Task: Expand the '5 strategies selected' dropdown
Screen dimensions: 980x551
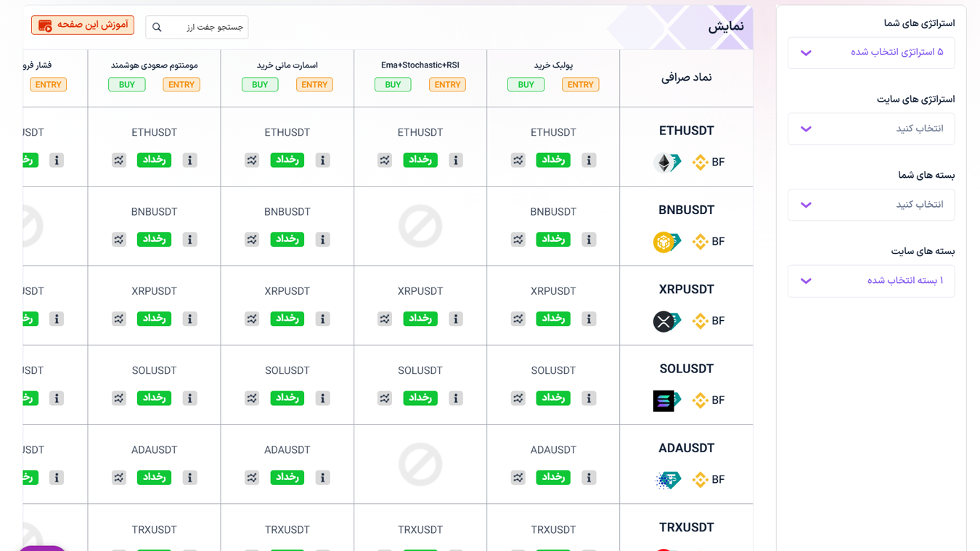Action: coord(871,53)
